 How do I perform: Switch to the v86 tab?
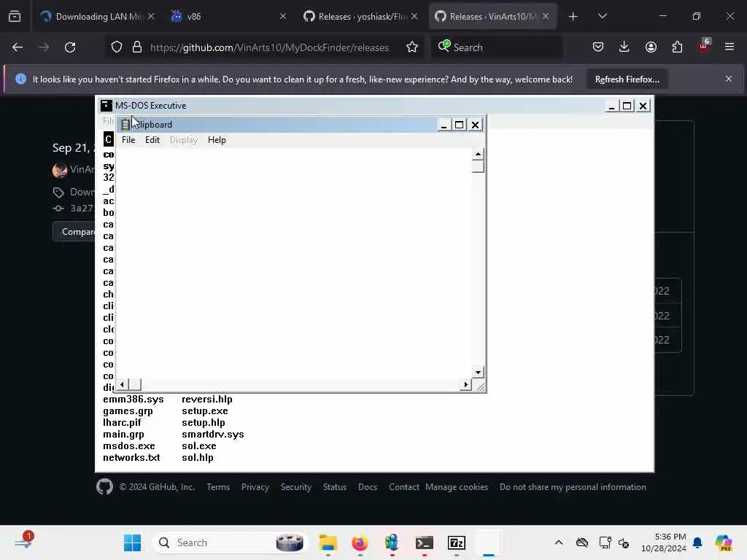[x=228, y=16]
